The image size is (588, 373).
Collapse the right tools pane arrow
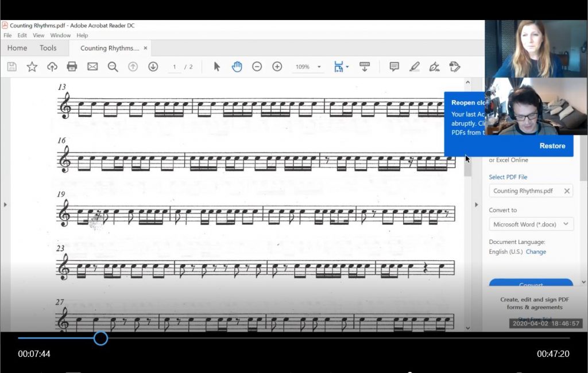click(x=476, y=205)
